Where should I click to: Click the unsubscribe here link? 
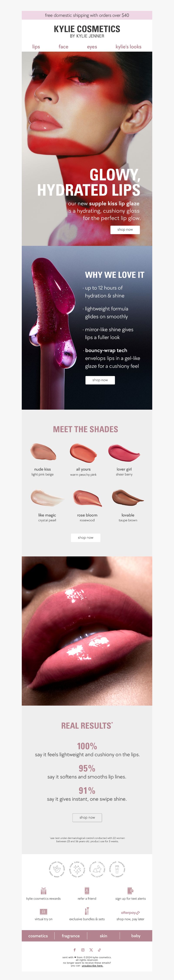tap(92, 966)
